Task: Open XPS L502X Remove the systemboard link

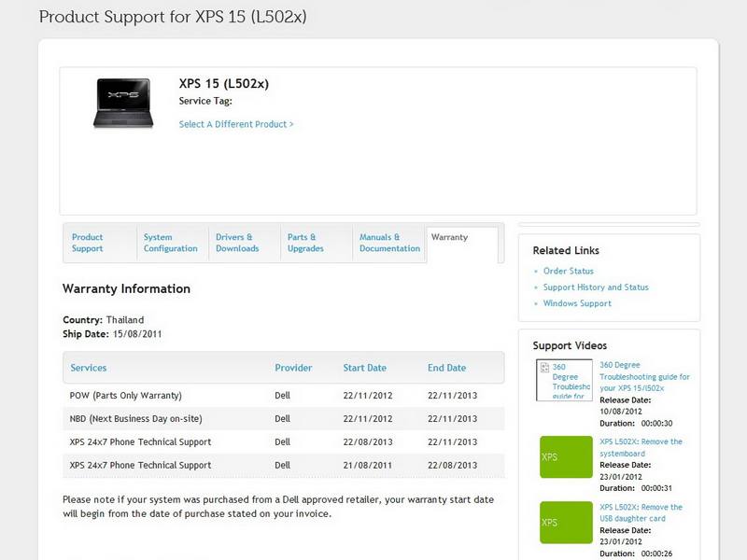Action: coord(641,448)
